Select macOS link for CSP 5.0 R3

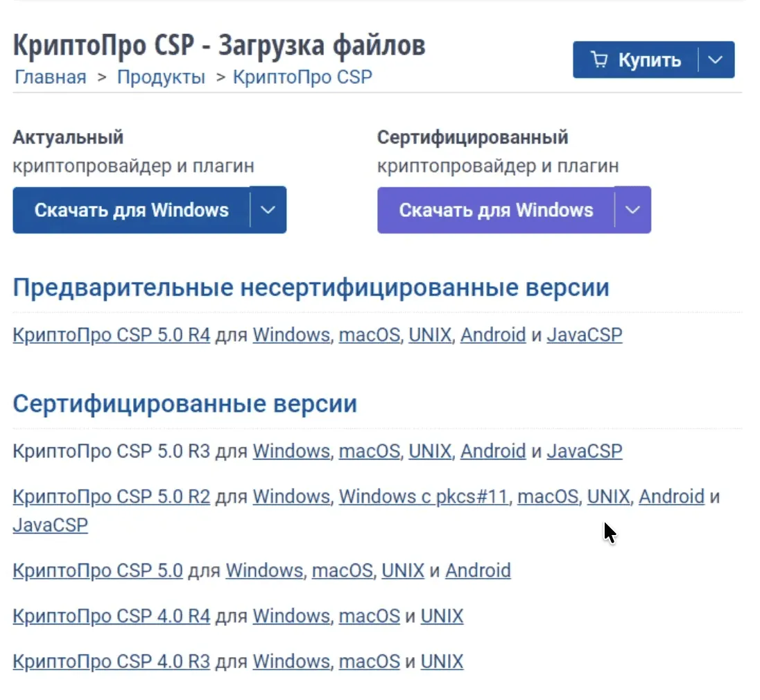click(x=369, y=451)
